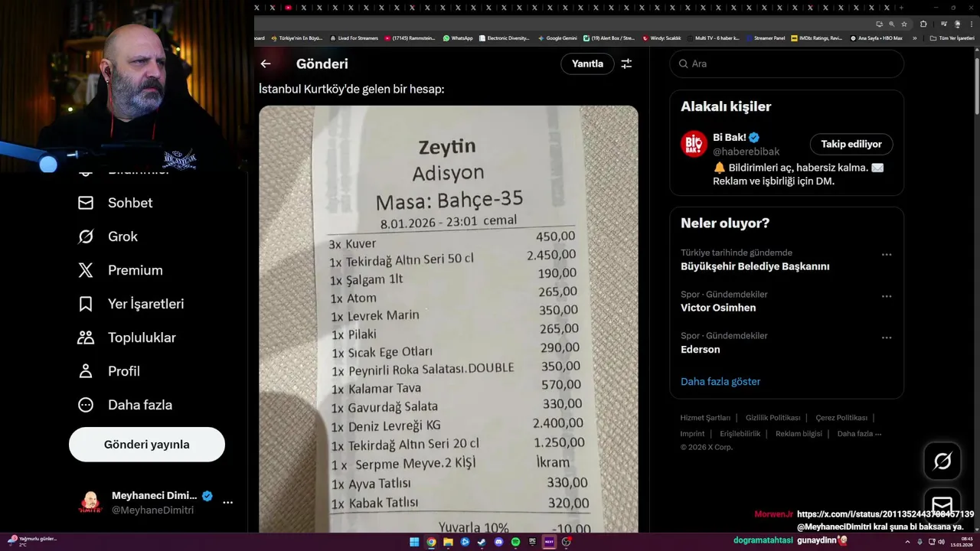Viewport: 980px width, 551px height.
Task: Open Meyhaneci Dimitri account options dots
Action: [227, 503]
